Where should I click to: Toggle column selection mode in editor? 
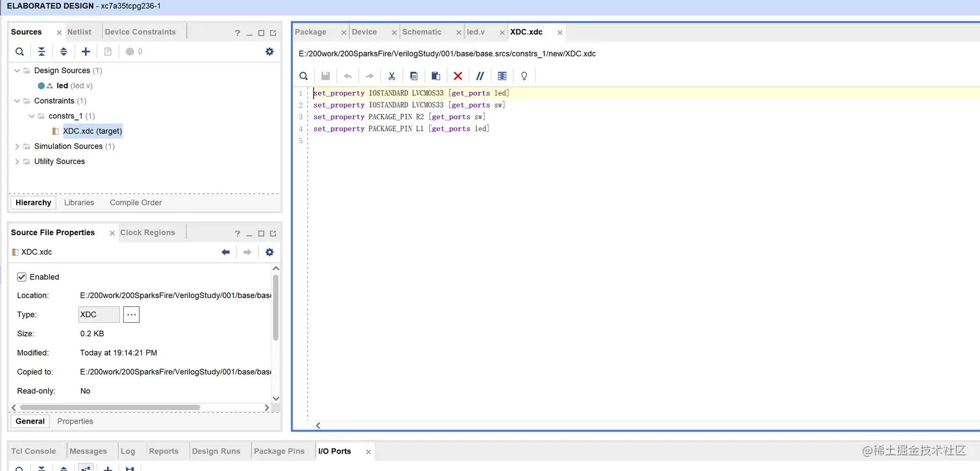coord(502,76)
